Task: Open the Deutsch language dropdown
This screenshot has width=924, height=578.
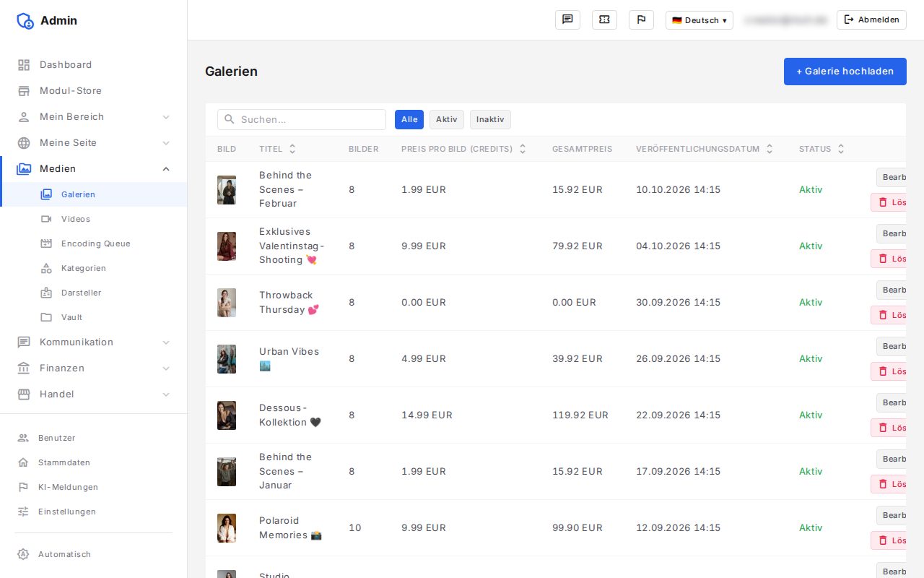Action: [x=699, y=20]
